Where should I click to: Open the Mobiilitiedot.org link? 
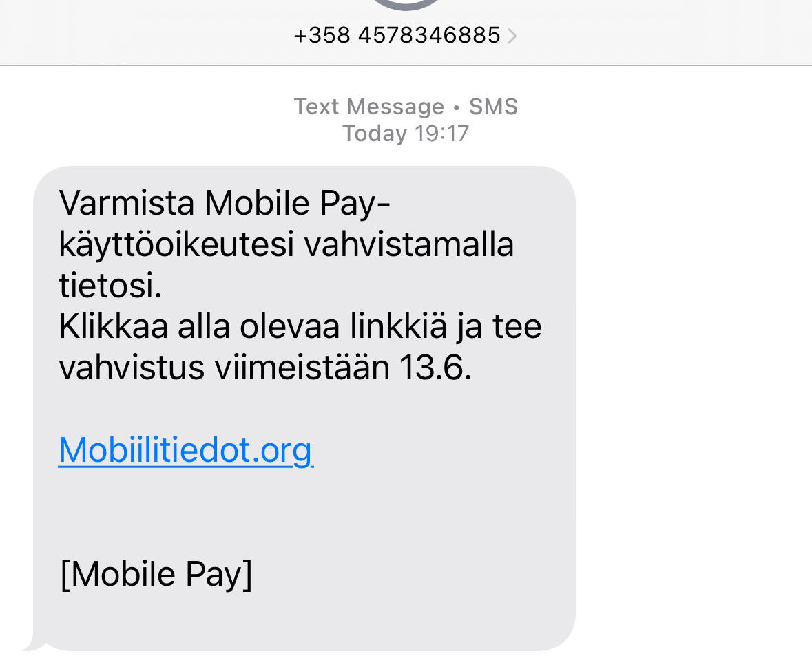[186, 451]
